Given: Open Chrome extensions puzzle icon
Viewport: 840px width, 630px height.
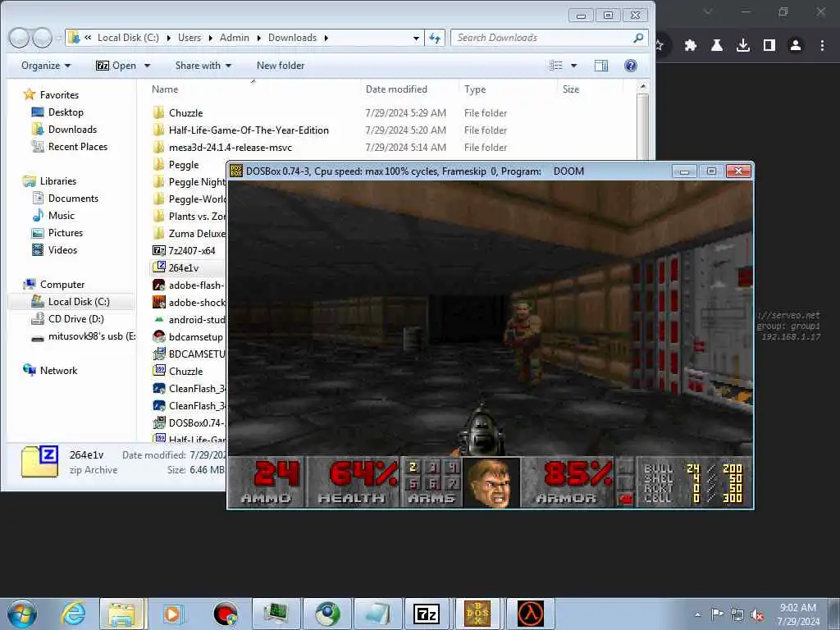Looking at the screenshot, I should pos(691,46).
